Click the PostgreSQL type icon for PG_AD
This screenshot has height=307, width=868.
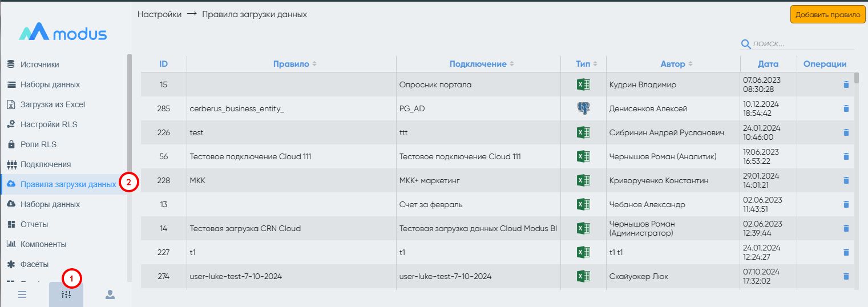[583, 108]
